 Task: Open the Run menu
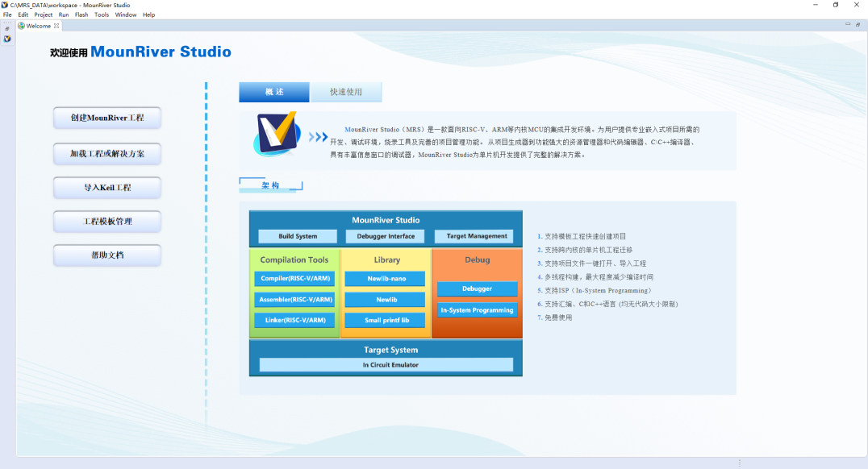pyautogui.click(x=64, y=15)
